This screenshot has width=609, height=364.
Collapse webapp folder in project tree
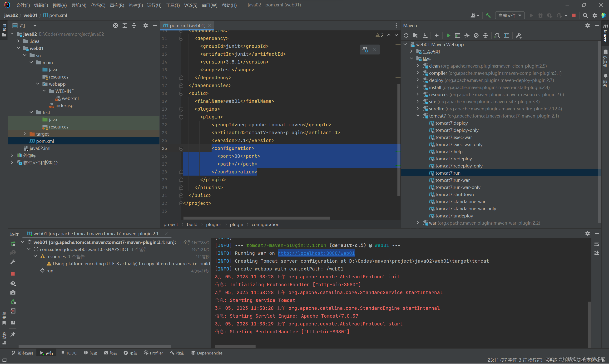tap(38, 84)
